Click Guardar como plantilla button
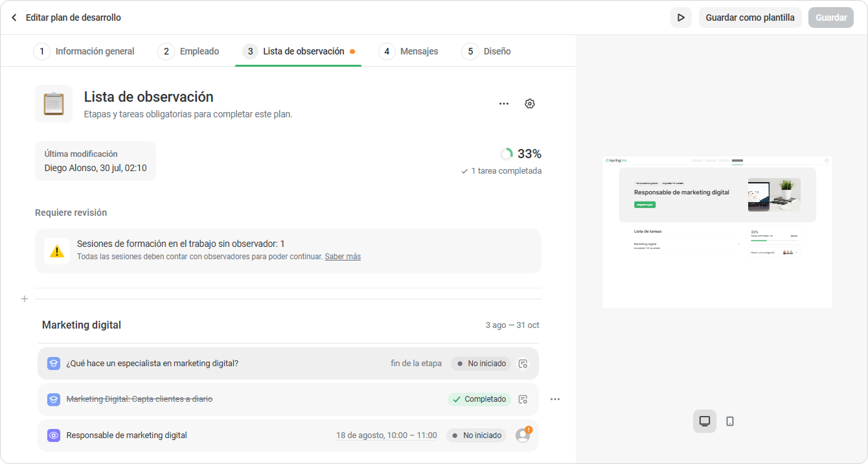The width and height of the screenshot is (868, 464). click(750, 17)
